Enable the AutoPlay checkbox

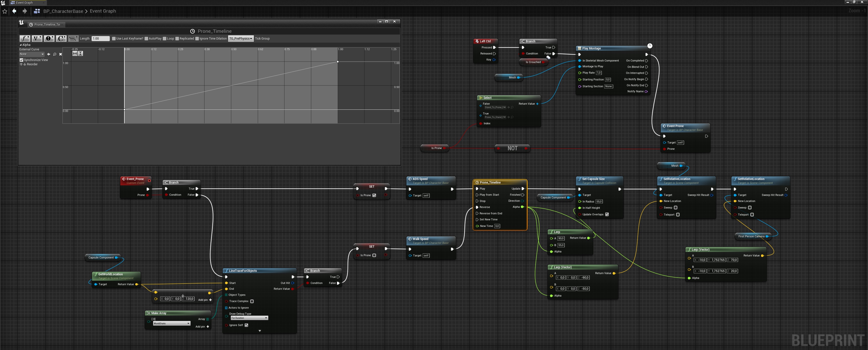(146, 38)
